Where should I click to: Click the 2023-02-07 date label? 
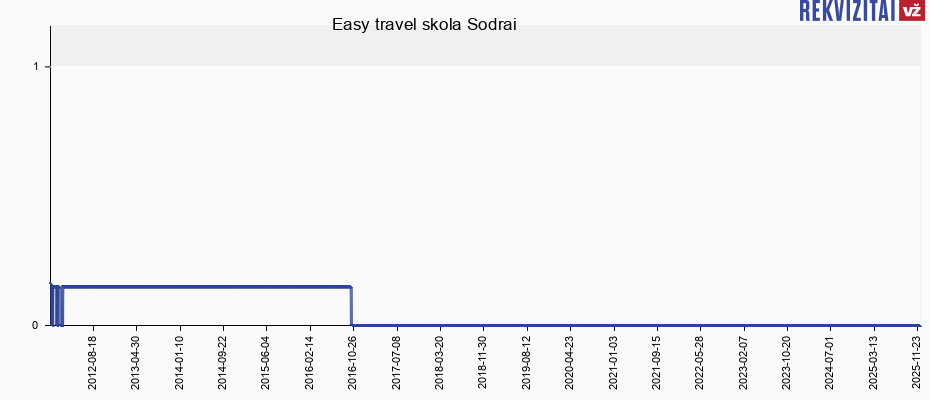[744, 362]
